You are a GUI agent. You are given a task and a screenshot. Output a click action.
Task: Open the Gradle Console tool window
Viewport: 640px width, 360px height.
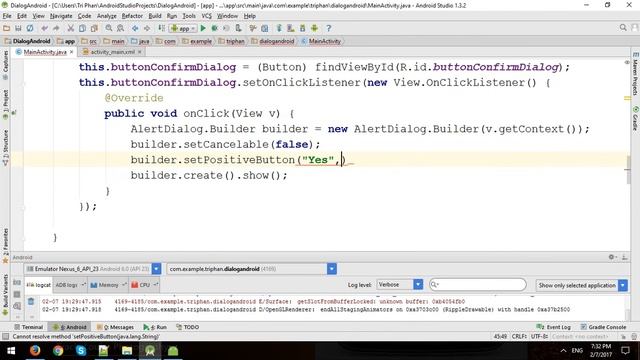[603, 327]
